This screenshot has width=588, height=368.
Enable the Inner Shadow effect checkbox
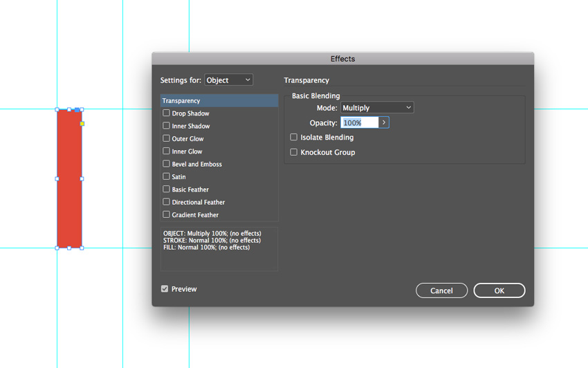tap(166, 126)
